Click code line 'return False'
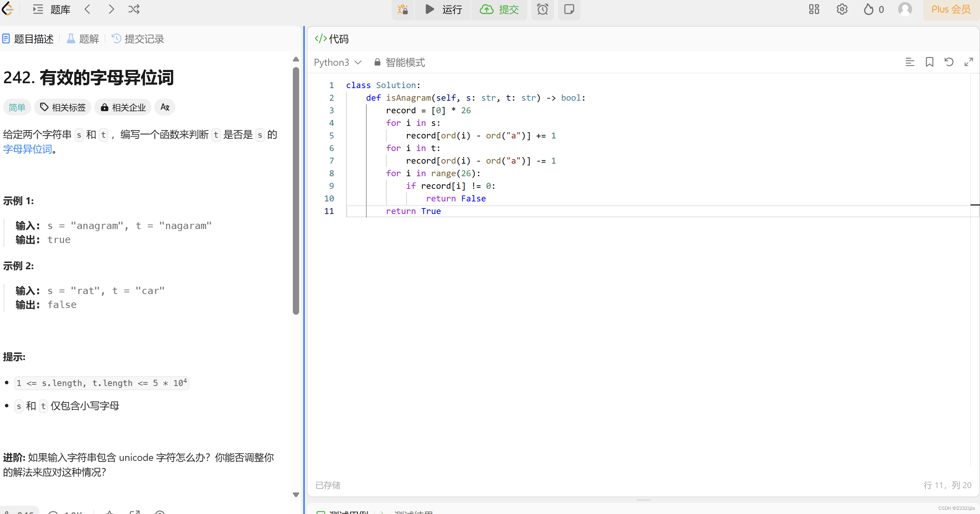Screen dimensions: 980x514 456,199
